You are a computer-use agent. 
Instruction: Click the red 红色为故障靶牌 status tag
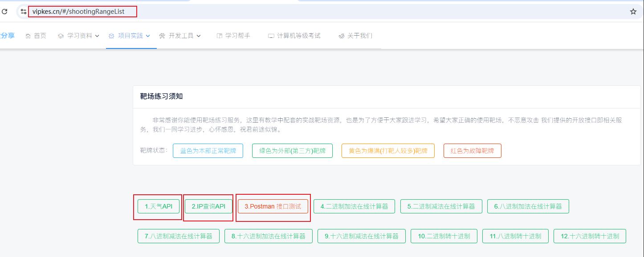click(472, 151)
